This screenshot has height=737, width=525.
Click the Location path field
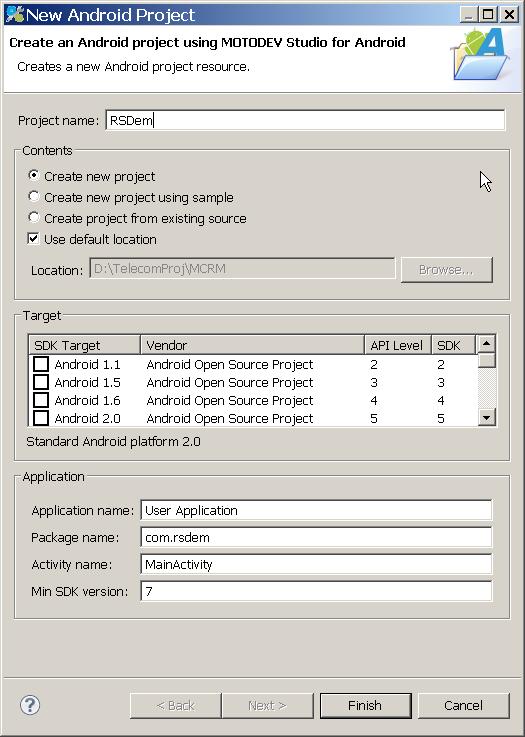242,268
